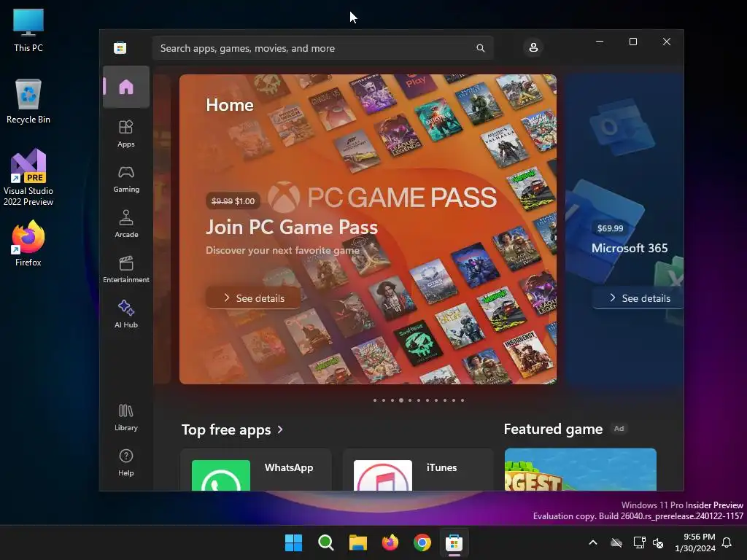Click the $69.99 Microsoft 365 price badge

click(611, 228)
